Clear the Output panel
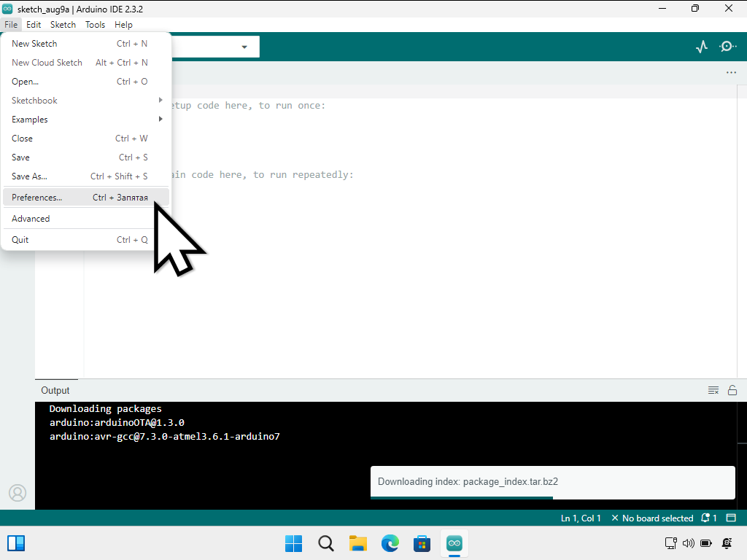 click(713, 391)
